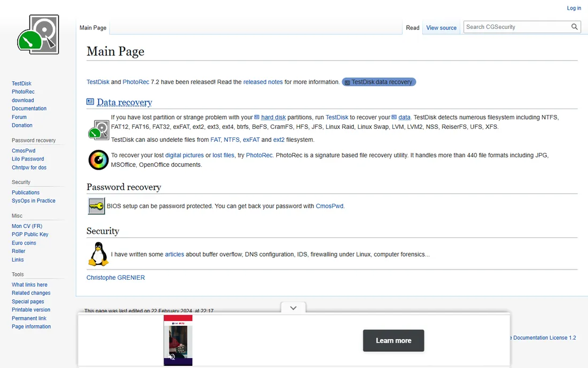Screen dimensions: 588x368
Task: Open the Documentation sidebar link
Action: [29, 109]
